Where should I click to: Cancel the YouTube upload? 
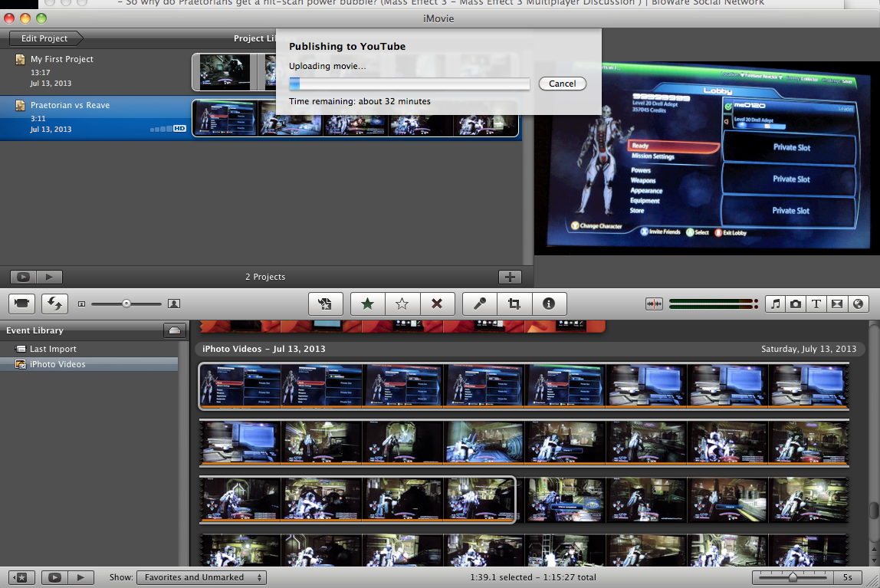tap(562, 84)
